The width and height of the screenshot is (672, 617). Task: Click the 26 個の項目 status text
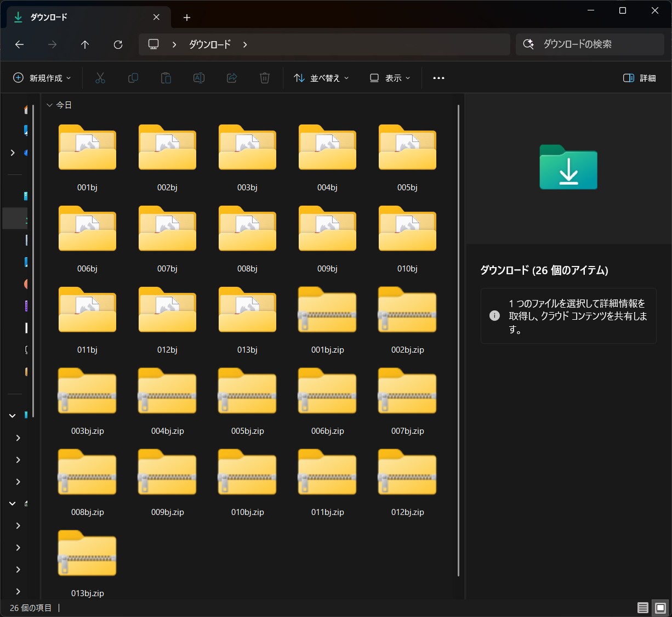point(31,608)
